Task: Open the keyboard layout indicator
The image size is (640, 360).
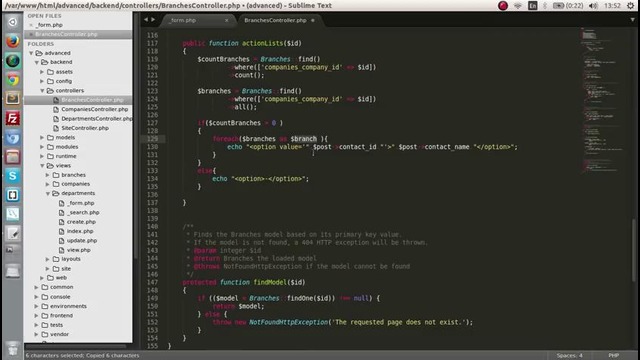Action: pyautogui.click(x=532, y=6)
